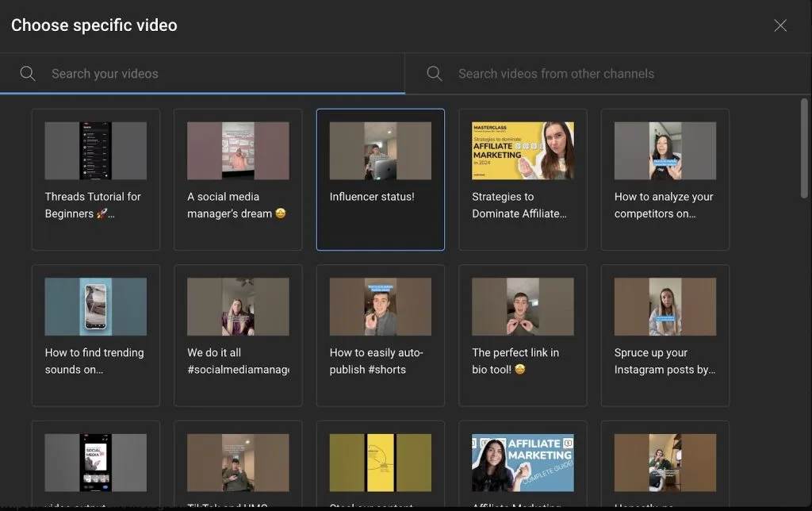
Task: Click How to analyze your competitors title
Action: point(664,206)
